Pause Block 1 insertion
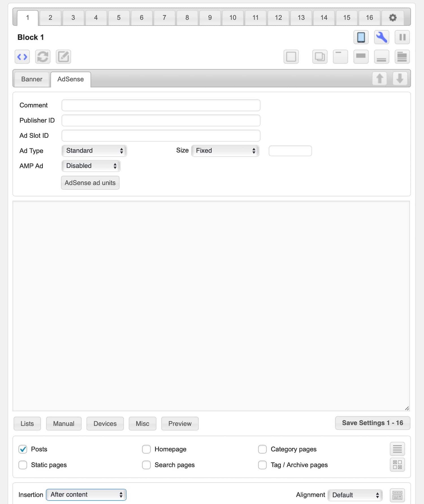Viewport: 424px width, 504px height. pos(402,37)
